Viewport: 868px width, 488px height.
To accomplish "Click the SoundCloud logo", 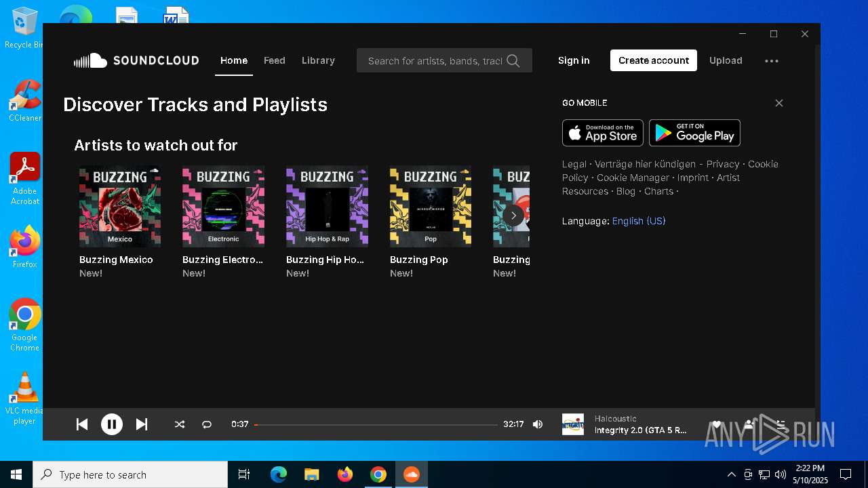I will point(136,60).
